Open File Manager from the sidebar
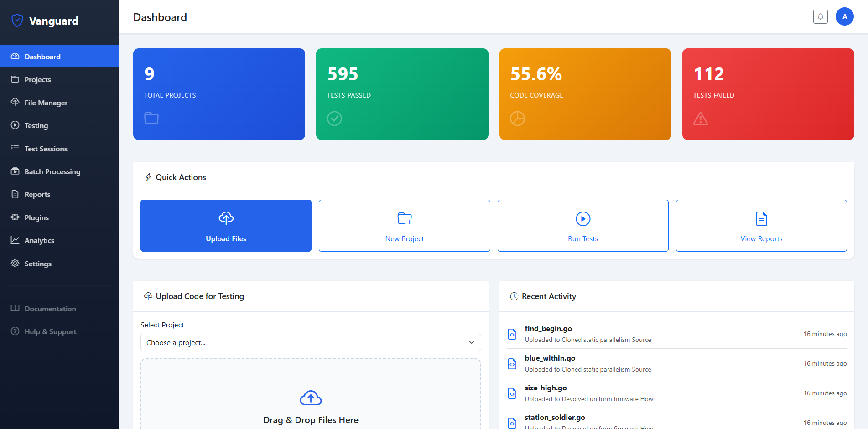868x429 pixels. [x=46, y=103]
